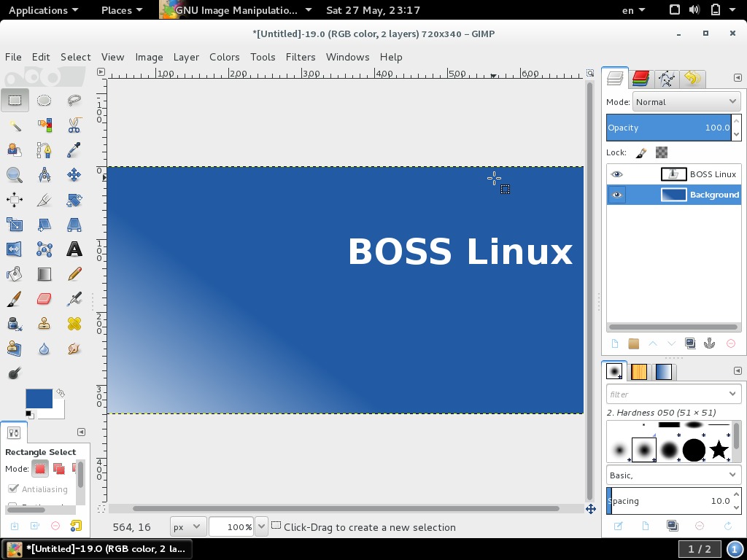Activate the Clone tool
The image size is (747, 560).
pyautogui.click(x=44, y=323)
